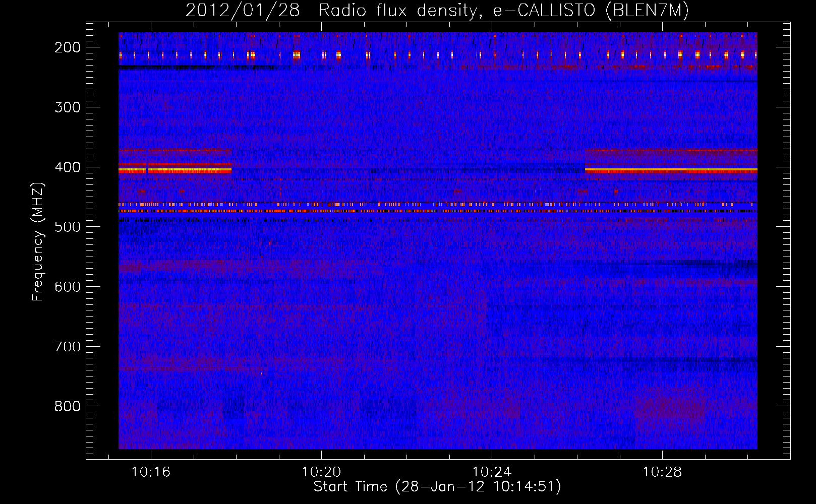The width and height of the screenshot is (816, 504).
Task: Select the 800 frequency tick label
Action: click(68, 406)
